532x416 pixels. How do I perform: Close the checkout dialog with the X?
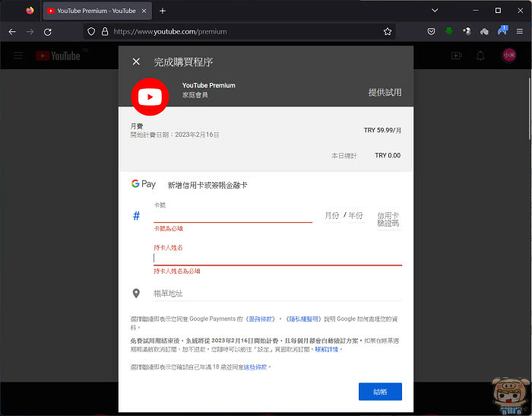coord(136,62)
